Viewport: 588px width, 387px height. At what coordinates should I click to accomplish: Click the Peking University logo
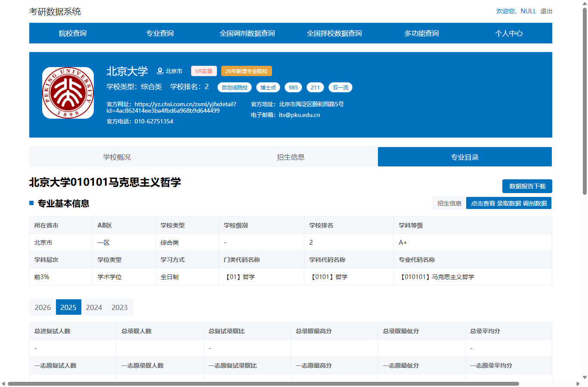[x=68, y=93]
